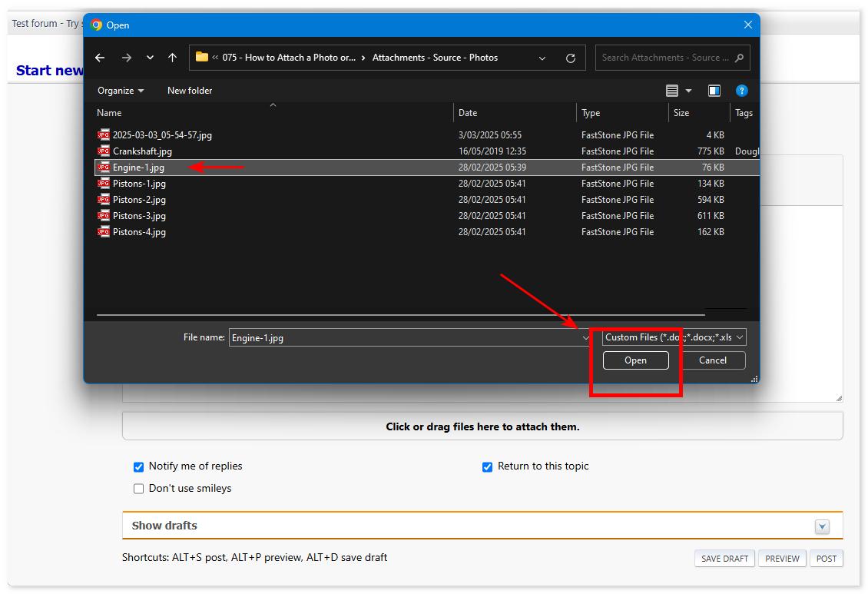Click the PREVIEW button
Screen dimensions: 868x594
(781, 558)
